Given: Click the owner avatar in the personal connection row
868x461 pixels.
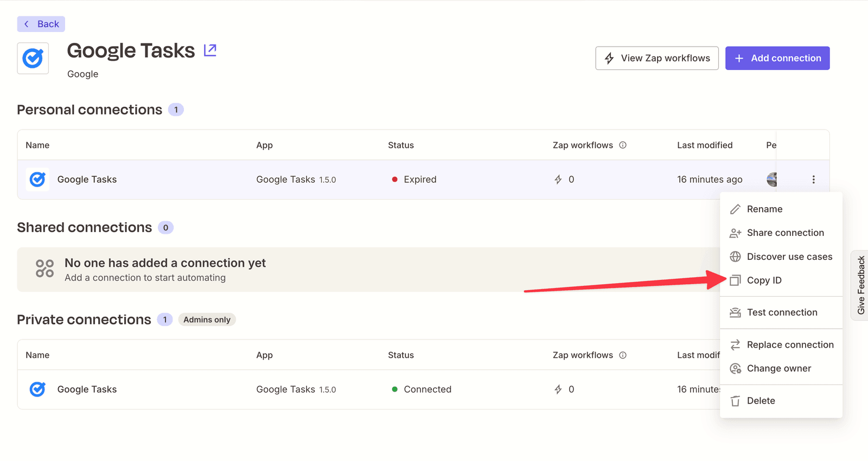Looking at the screenshot, I should coord(772,180).
